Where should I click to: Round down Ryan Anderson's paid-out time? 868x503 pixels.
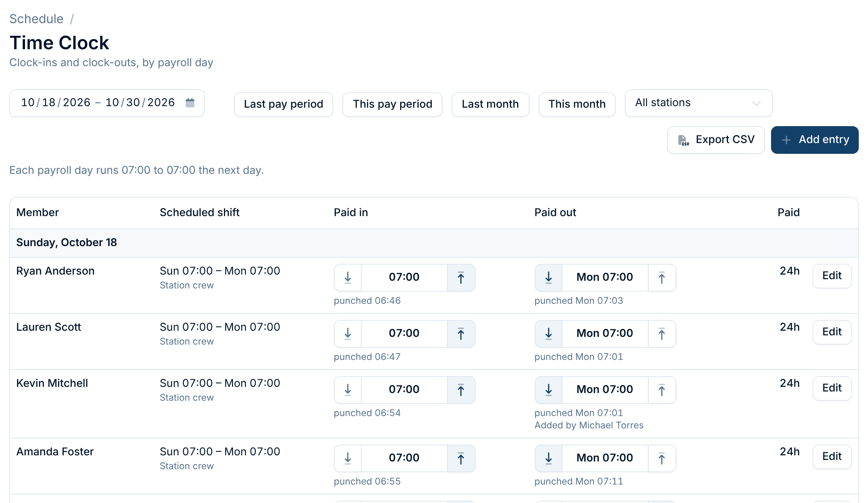(549, 278)
